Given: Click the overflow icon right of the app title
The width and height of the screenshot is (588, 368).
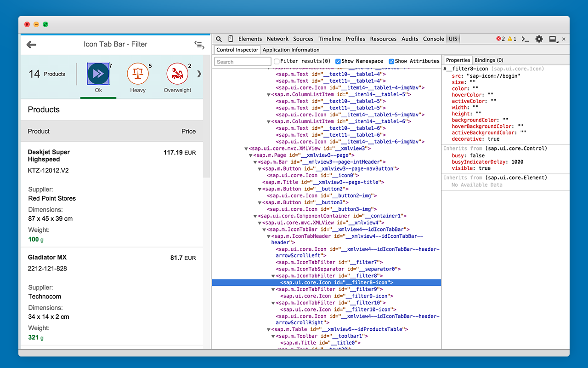Looking at the screenshot, I should (199, 44).
